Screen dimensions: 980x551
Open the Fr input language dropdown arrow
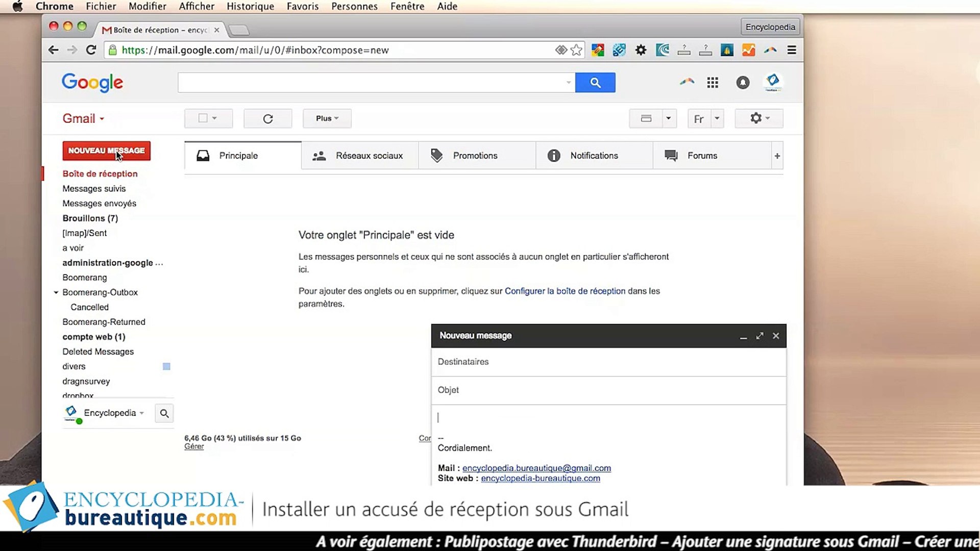pyautogui.click(x=717, y=118)
